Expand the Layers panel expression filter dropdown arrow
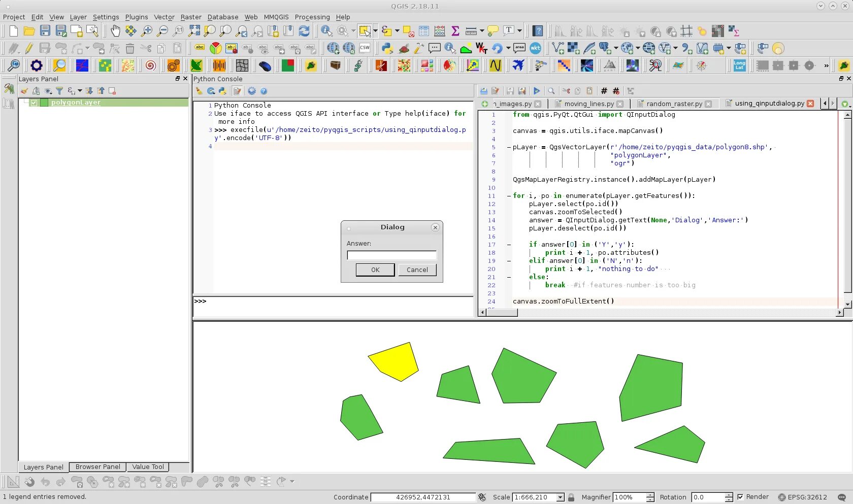This screenshot has width=853, height=504. (80, 91)
